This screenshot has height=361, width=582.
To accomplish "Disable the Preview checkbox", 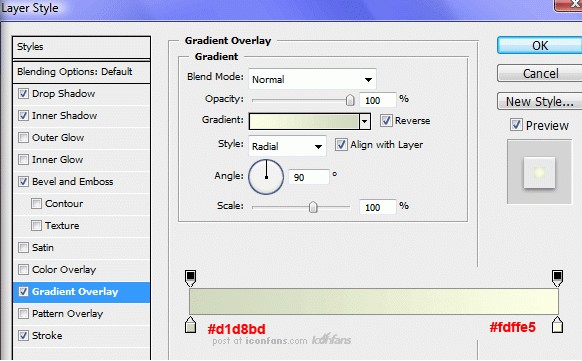I will (x=516, y=125).
